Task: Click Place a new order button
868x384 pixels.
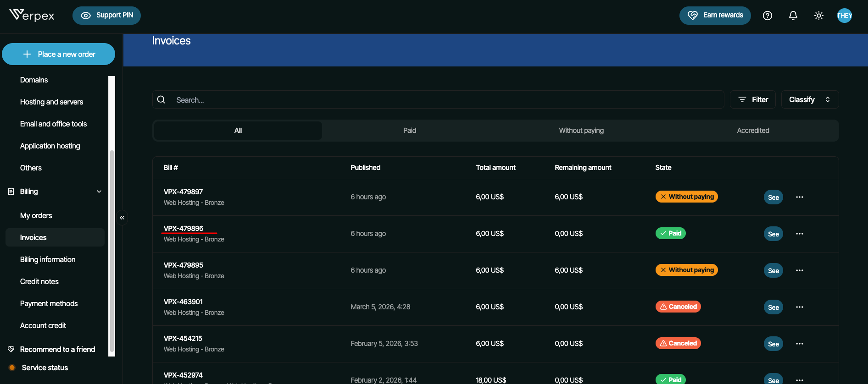Action: 59,54
